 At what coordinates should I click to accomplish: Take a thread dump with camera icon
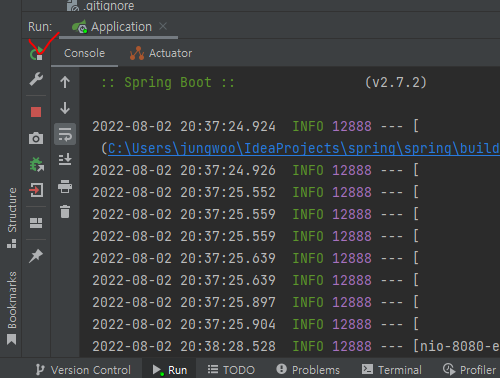(x=36, y=138)
